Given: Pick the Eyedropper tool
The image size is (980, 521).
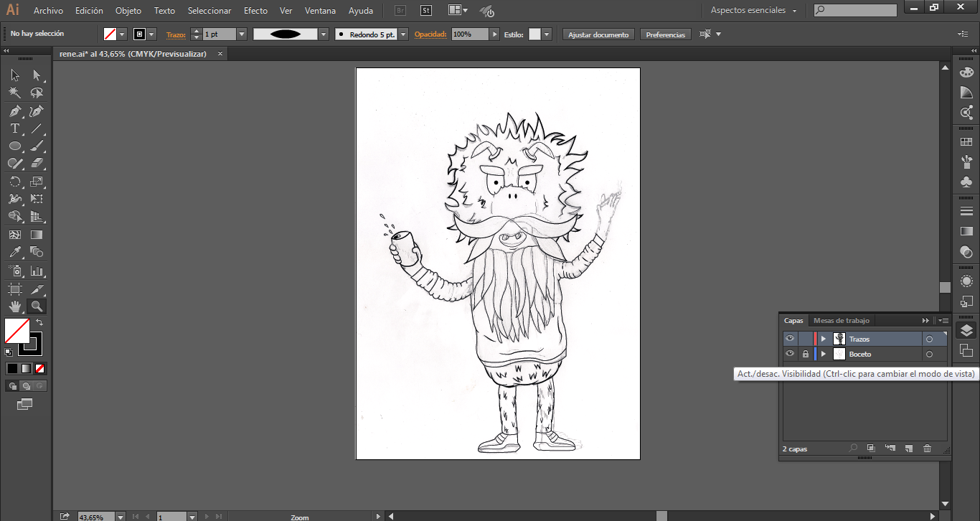Looking at the screenshot, I should point(14,253).
